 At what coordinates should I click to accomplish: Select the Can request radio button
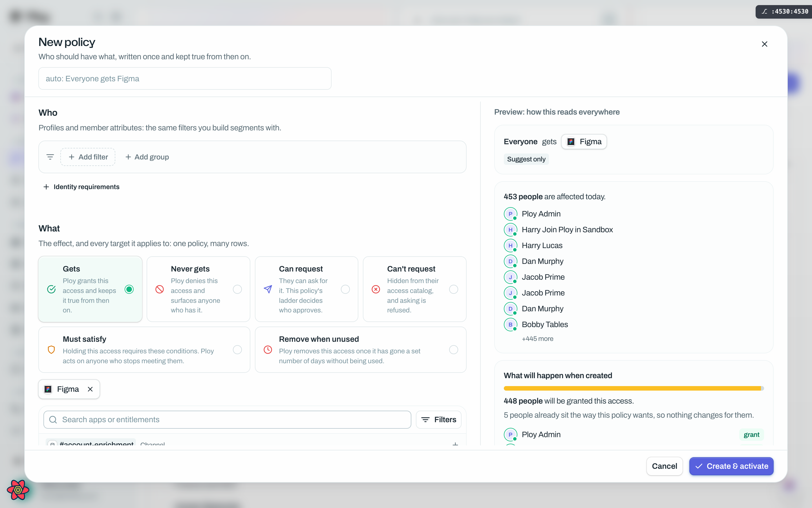(x=345, y=289)
